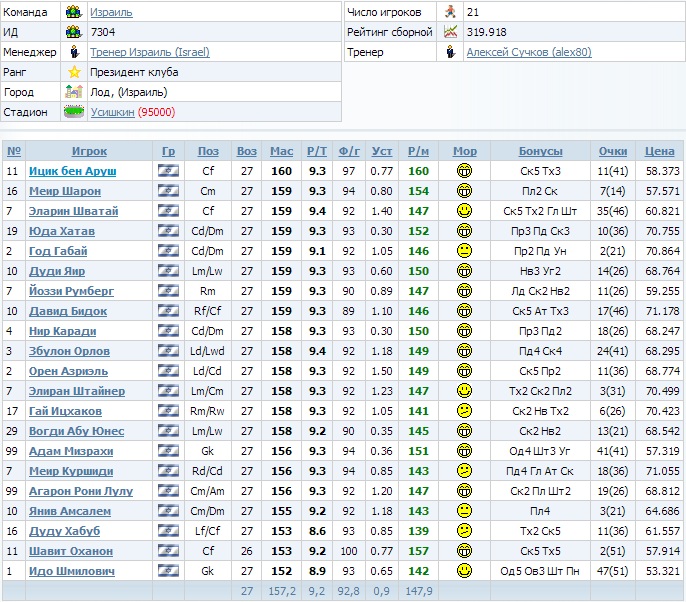The height and width of the screenshot is (602, 686).
Task: Click the morale face for Дуду Хабуб
Action: (464, 531)
